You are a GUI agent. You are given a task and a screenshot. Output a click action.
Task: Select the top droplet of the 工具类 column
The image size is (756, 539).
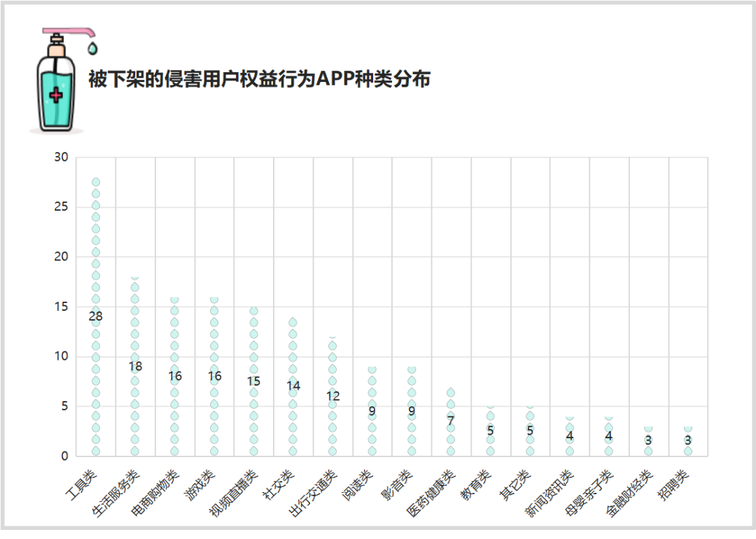point(96,182)
